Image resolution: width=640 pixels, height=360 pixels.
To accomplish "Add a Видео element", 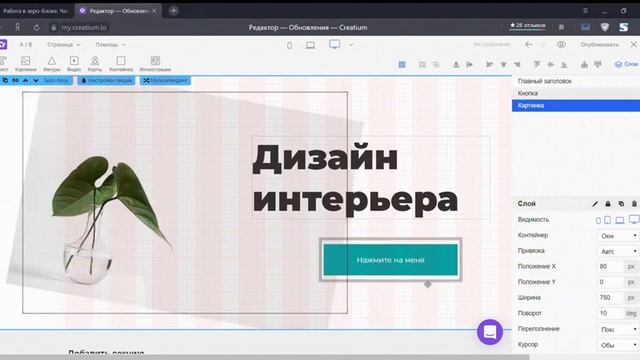I will 74,64.
